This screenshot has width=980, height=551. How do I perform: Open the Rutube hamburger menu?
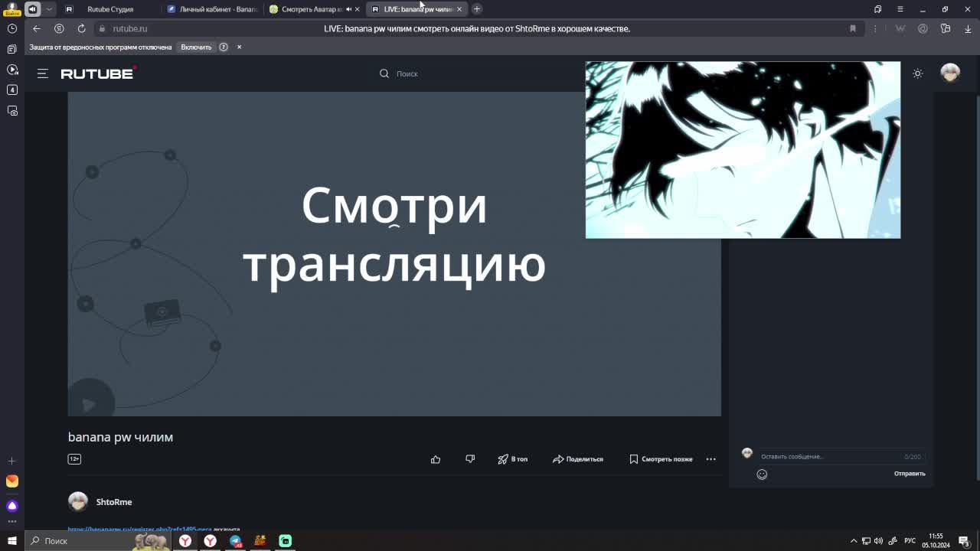[x=43, y=73]
